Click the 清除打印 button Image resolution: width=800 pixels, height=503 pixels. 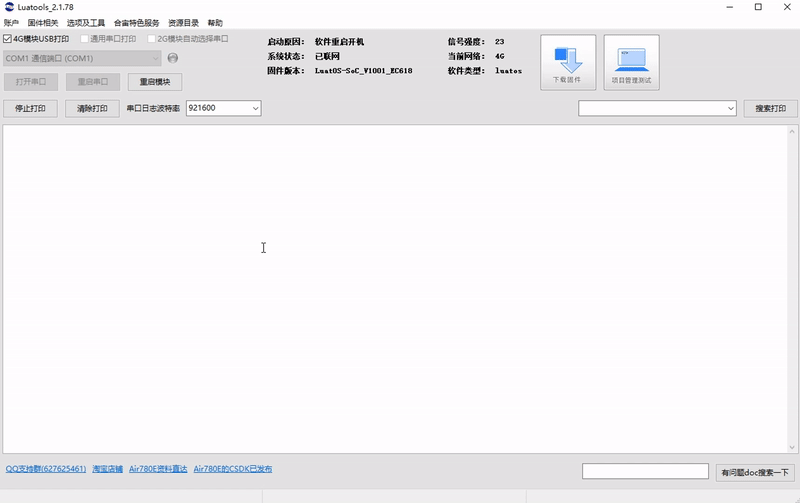click(x=92, y=108)
